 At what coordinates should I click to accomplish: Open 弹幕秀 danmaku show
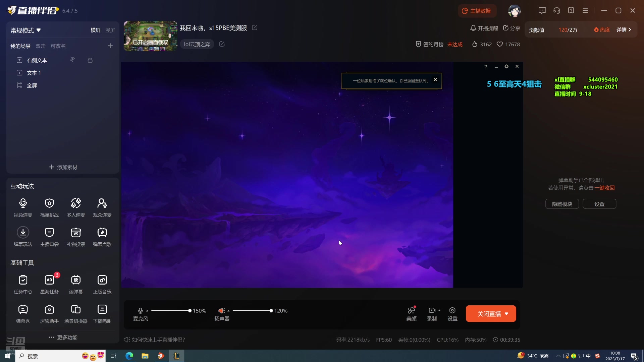point(23,314)
